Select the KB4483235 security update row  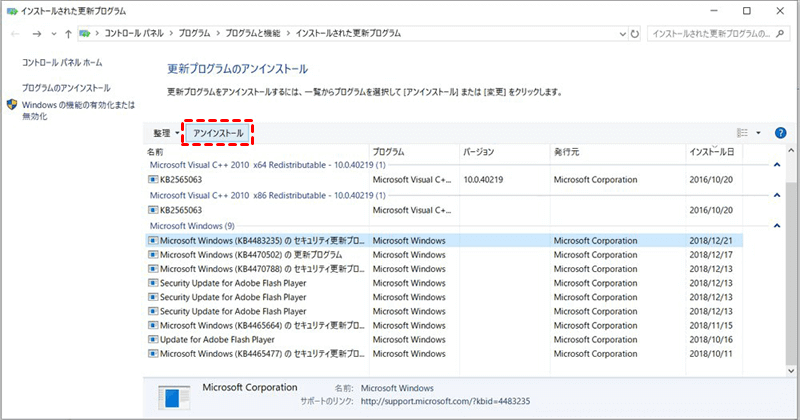tap(444, 240)
